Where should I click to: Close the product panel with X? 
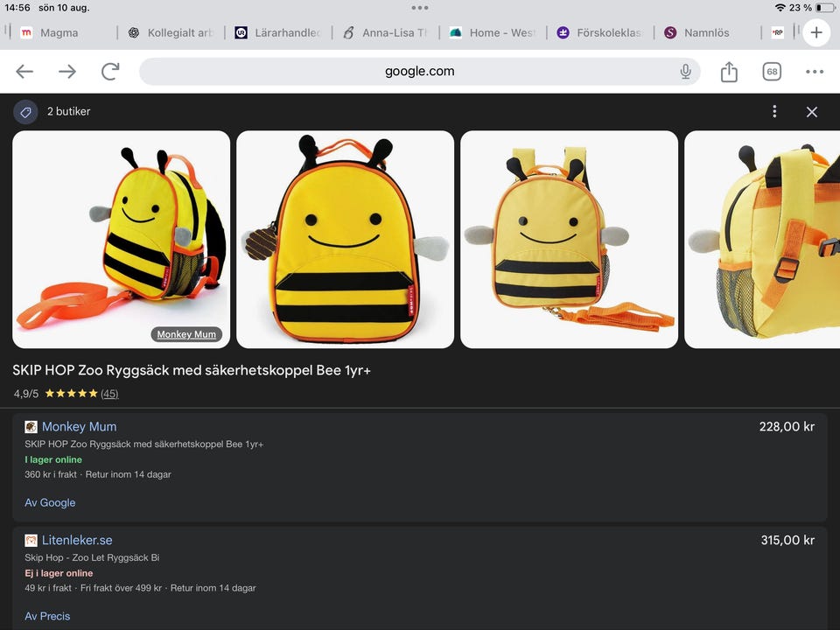pos(812,111)
